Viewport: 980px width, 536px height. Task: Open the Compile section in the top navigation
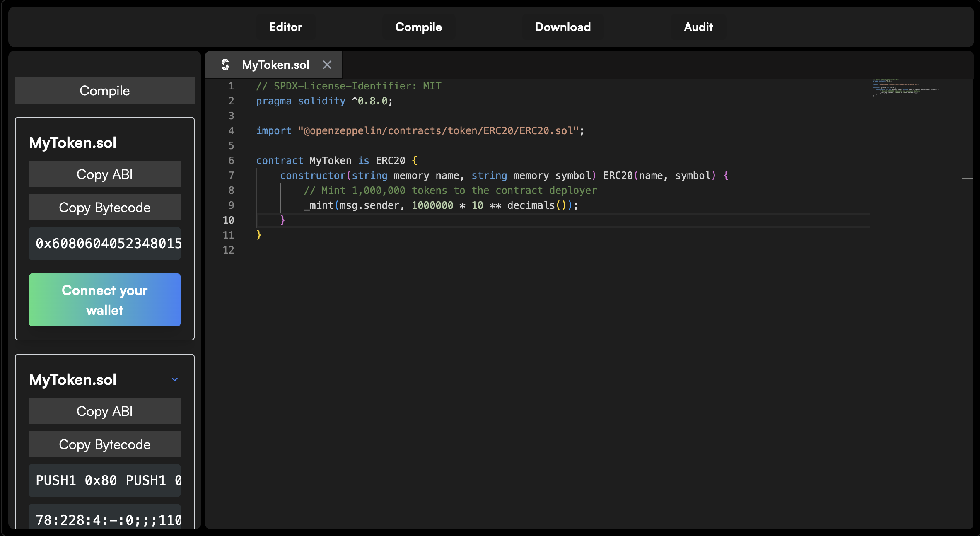point(418,27)
